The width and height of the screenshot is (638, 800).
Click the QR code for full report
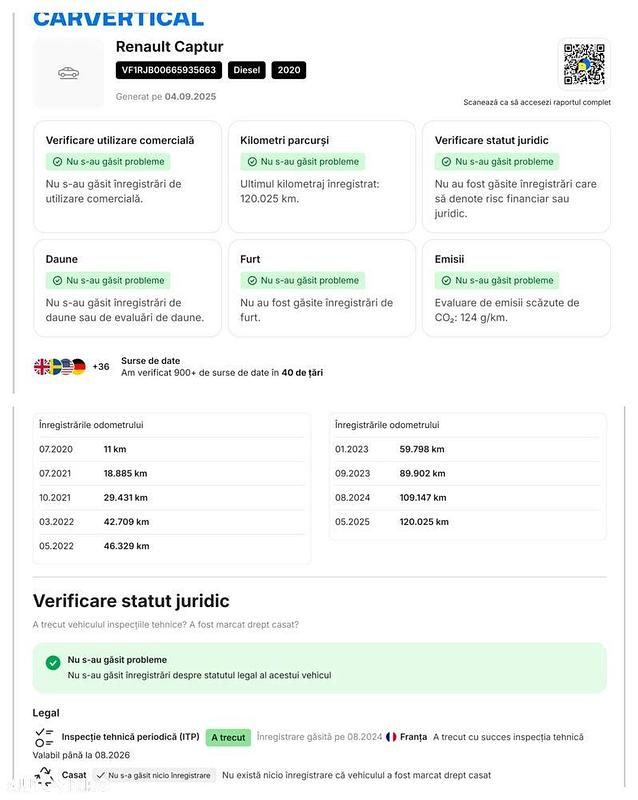pyautogui.click(x=583, y=64)
